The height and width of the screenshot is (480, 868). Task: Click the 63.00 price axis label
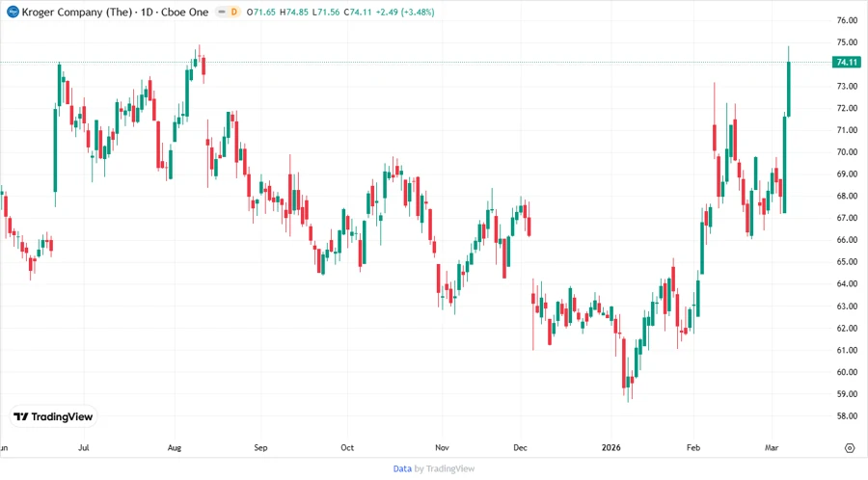click(x=847, y=307)
